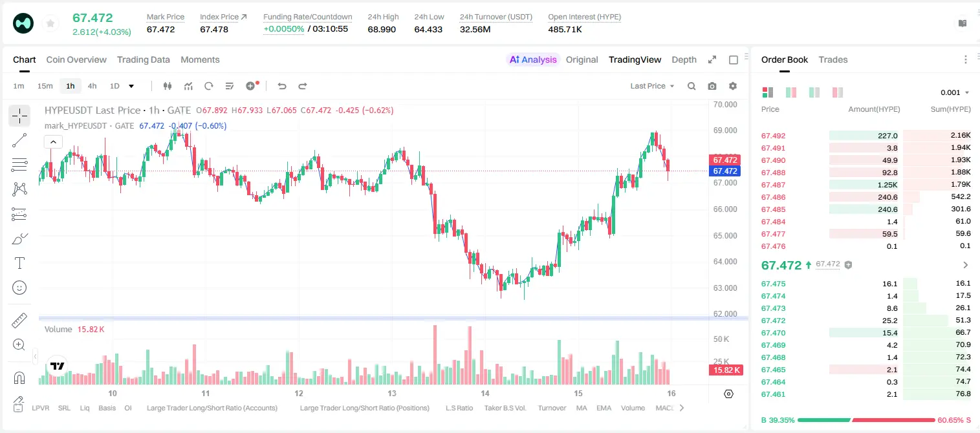
Task: Click the chart search magnifier icon
Action: click(x=691, y=86)
